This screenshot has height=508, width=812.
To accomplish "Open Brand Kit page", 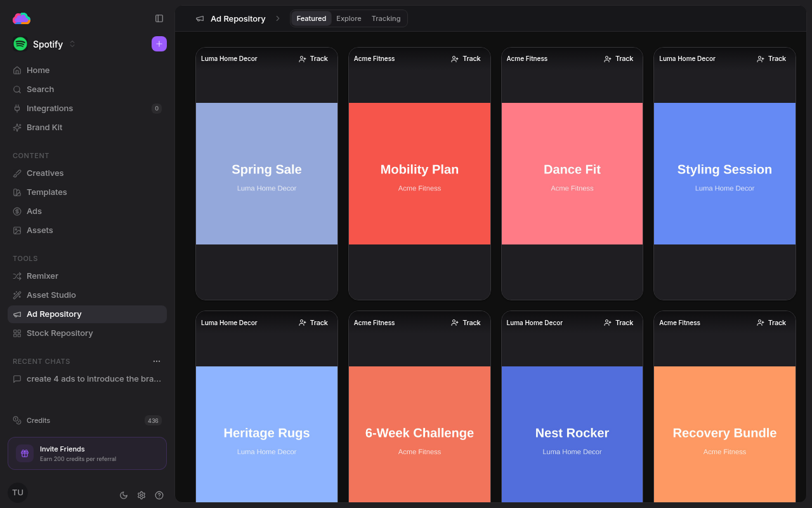I will 87,127.
